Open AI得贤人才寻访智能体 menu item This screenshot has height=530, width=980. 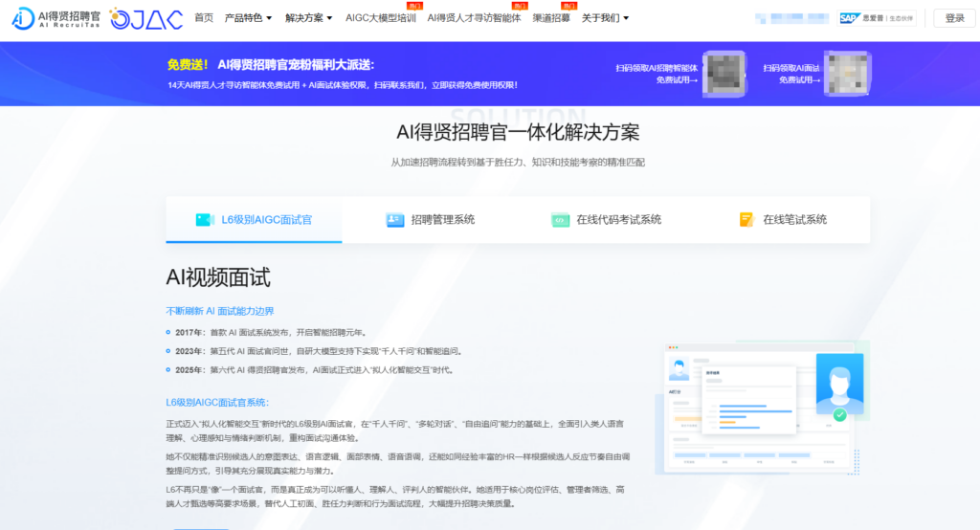[474, 18]
